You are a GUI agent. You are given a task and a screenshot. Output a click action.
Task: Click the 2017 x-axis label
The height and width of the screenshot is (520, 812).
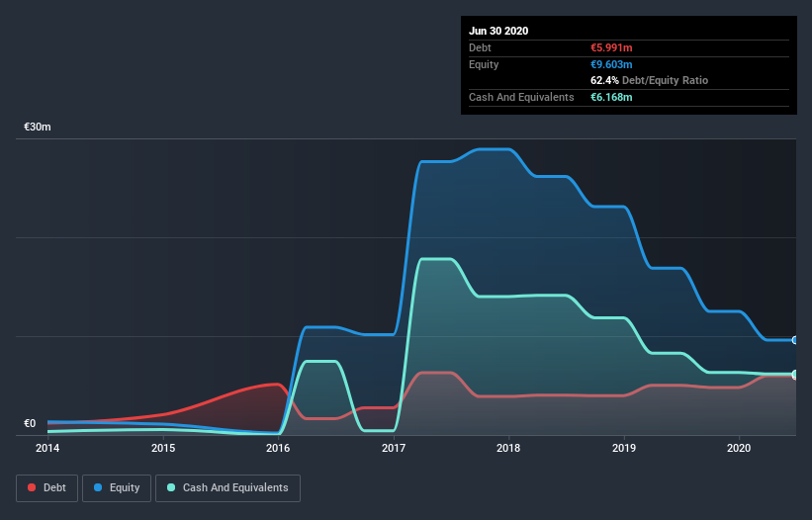[394, 448]
